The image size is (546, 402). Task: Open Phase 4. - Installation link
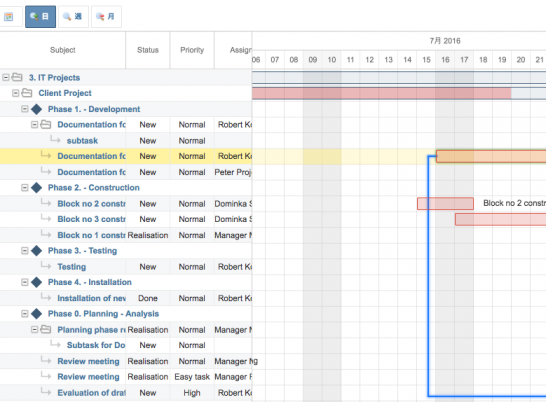90,282
